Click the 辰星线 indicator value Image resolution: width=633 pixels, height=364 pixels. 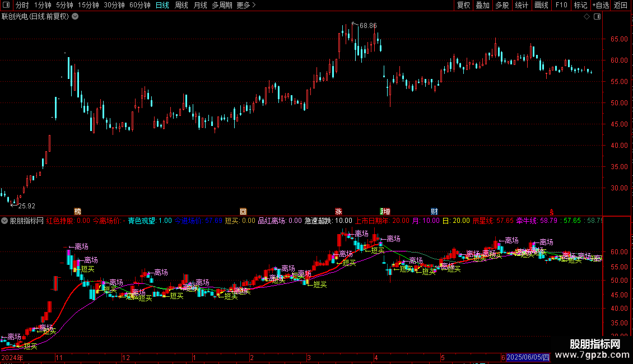point(493,221)
